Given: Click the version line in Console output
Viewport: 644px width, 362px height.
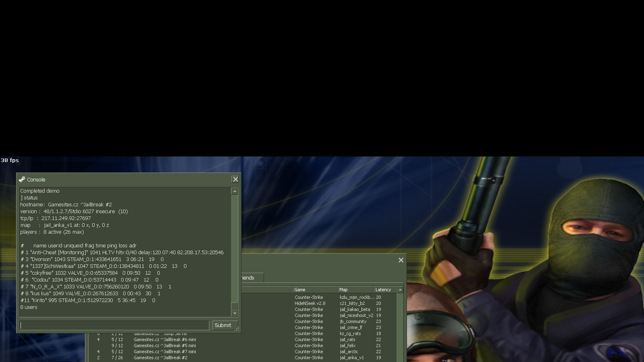Looking at the screenshot, I should [x=74, y=212].
